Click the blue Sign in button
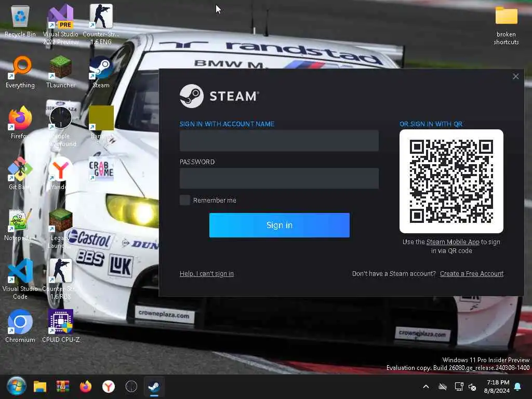The height and width of the screenshot is (399, 532). (x=279, y=225)
